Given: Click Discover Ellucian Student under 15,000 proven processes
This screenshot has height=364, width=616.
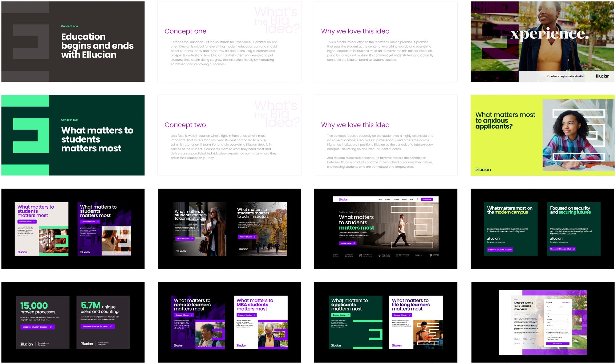Looking at the screenshot, I should [x=37, y=327].
